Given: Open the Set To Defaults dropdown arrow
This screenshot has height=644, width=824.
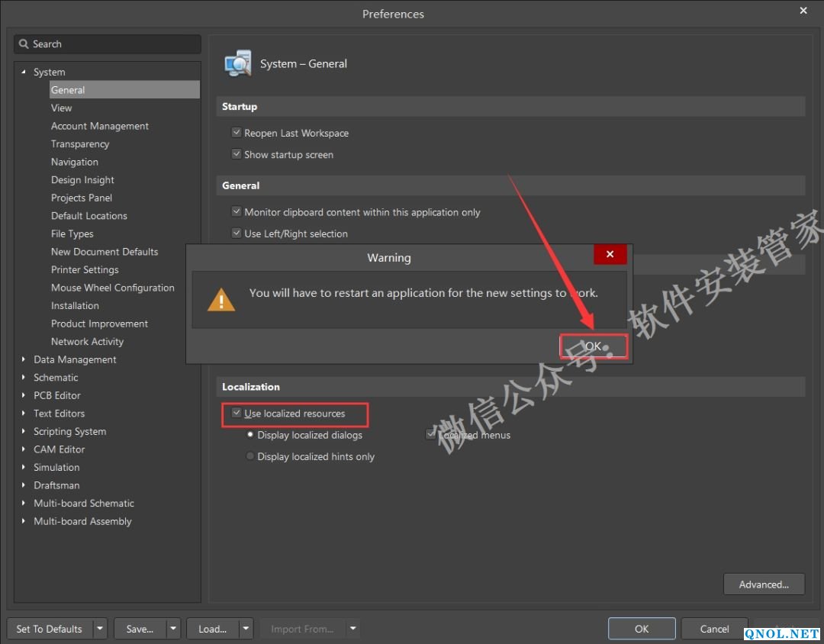Looking at the screenshot, I should pyautogui.click(x=100, y=629).
